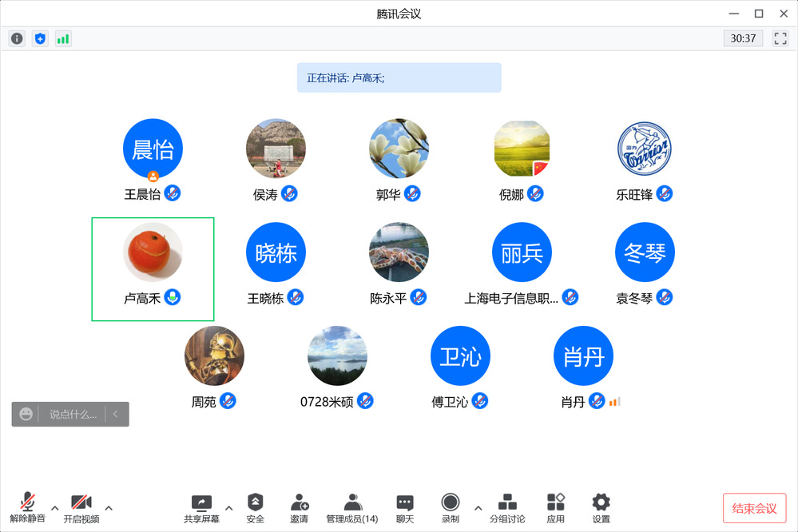This screenshot has width=798, height=532.
Task: Click the blue security shield icon
Action: pos(40,38)
